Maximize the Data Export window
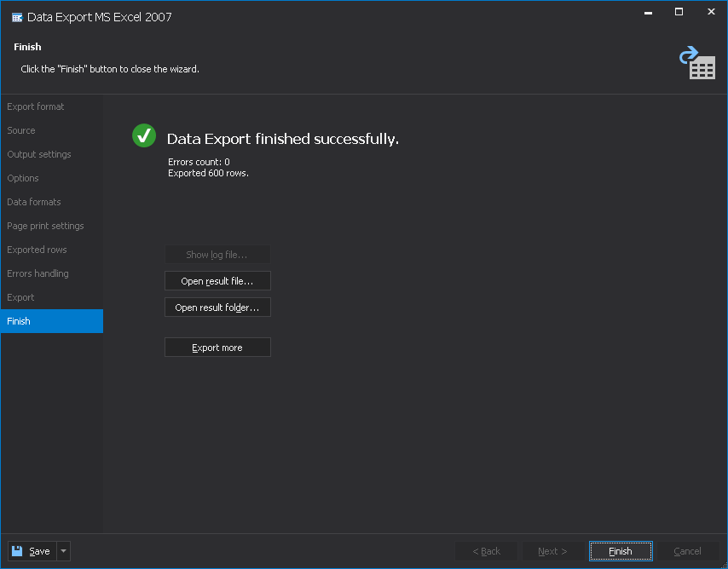This screenshot has height=569, width=728. coord(679,12)
